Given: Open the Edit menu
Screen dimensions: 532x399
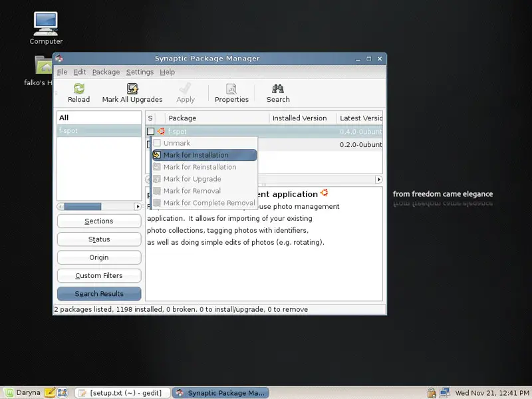Looking at the screenshot, I should 80,72.
